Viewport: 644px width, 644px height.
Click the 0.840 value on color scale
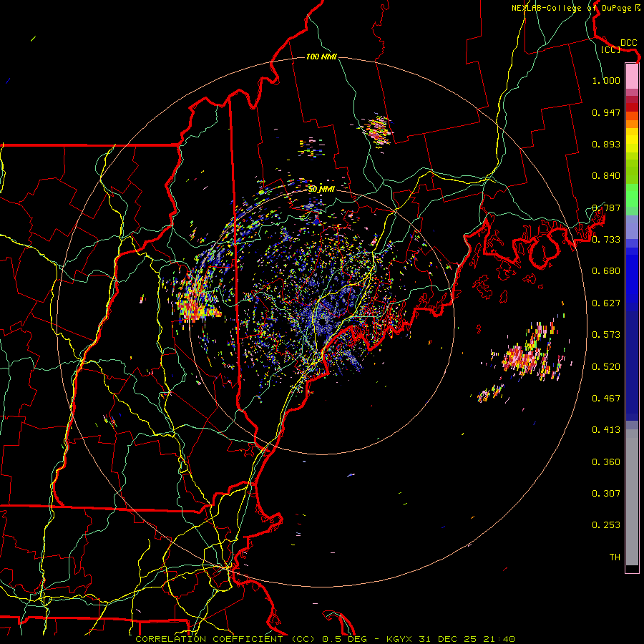pos(606,176)
